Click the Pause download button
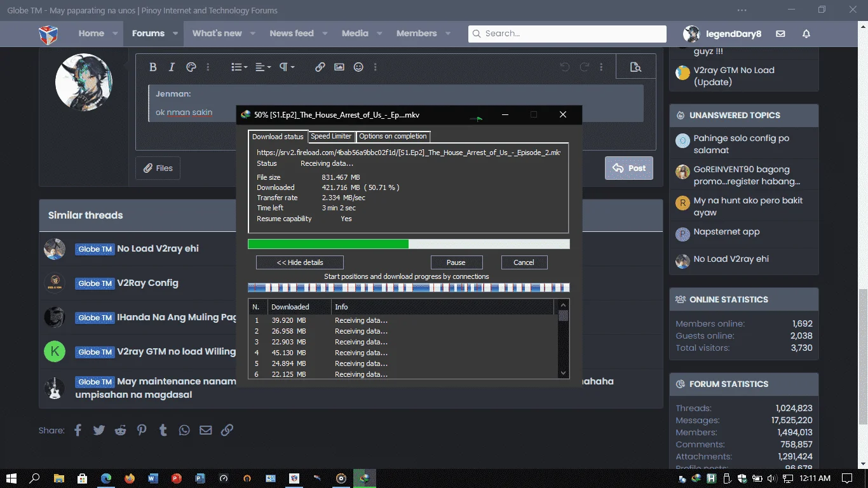Viewport: 868px width, 488px height. [456, 262]
